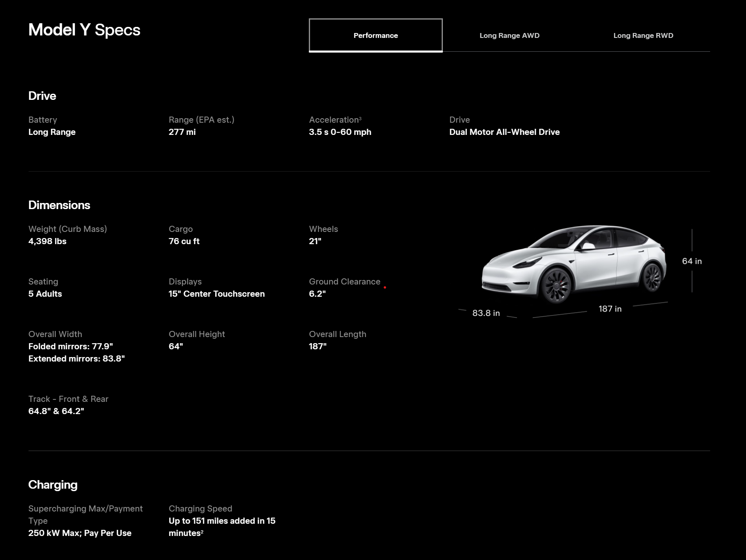746x560 pixels.
Task: Click the 250 kW Max; Pay Per Use text
Action: 80,533
